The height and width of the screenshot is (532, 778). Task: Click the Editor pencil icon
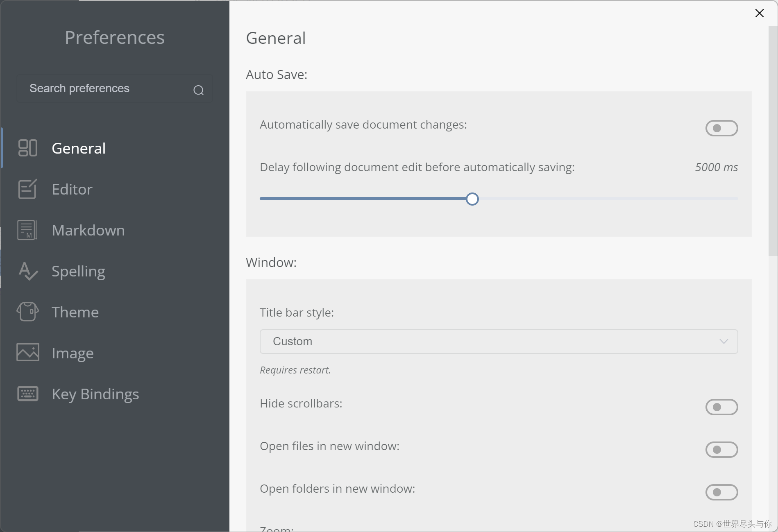click(27, 189)
